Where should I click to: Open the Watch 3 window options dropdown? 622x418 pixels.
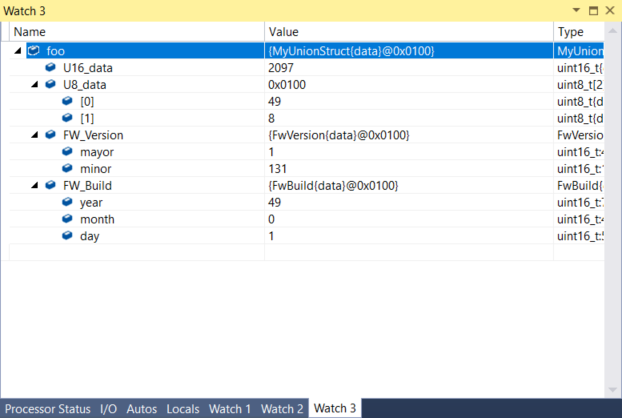(576, 10)
